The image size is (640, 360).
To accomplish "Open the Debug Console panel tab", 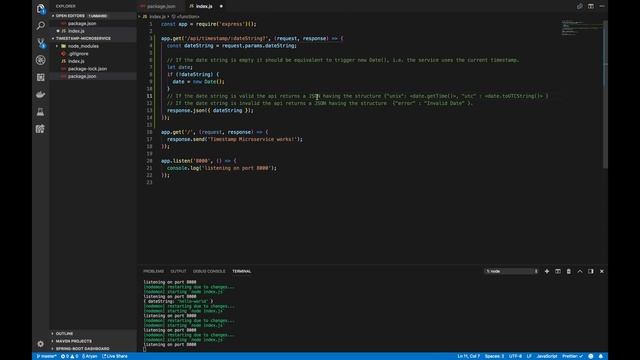I will 209,271.
